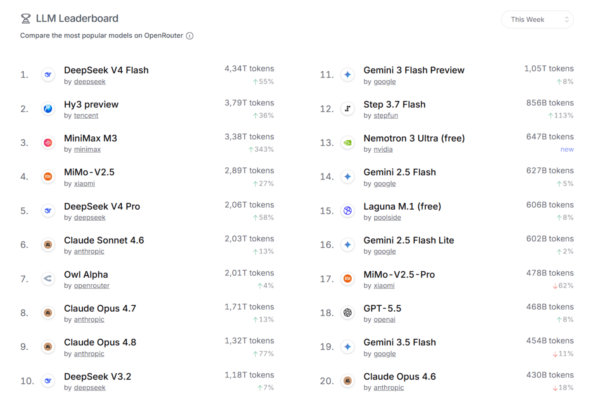Click the Hy3 preview tencent logo icon

click(x=48, y=109)
